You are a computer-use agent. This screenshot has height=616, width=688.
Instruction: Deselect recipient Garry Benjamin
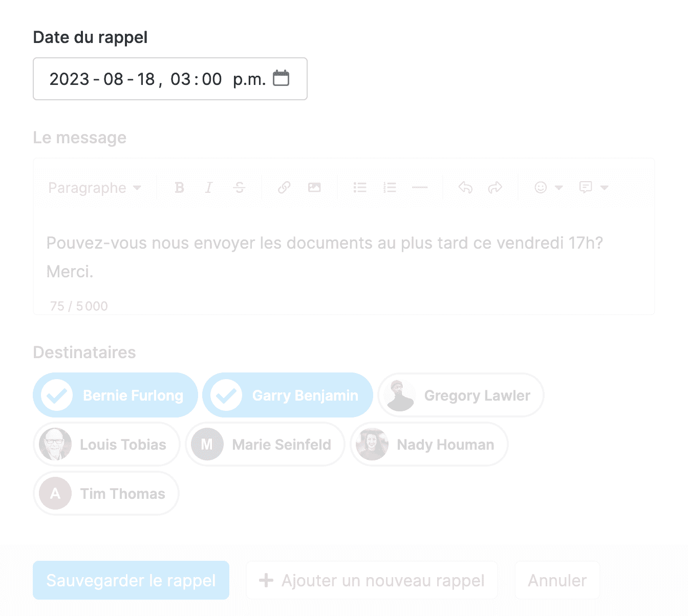(x=288, y=395)
